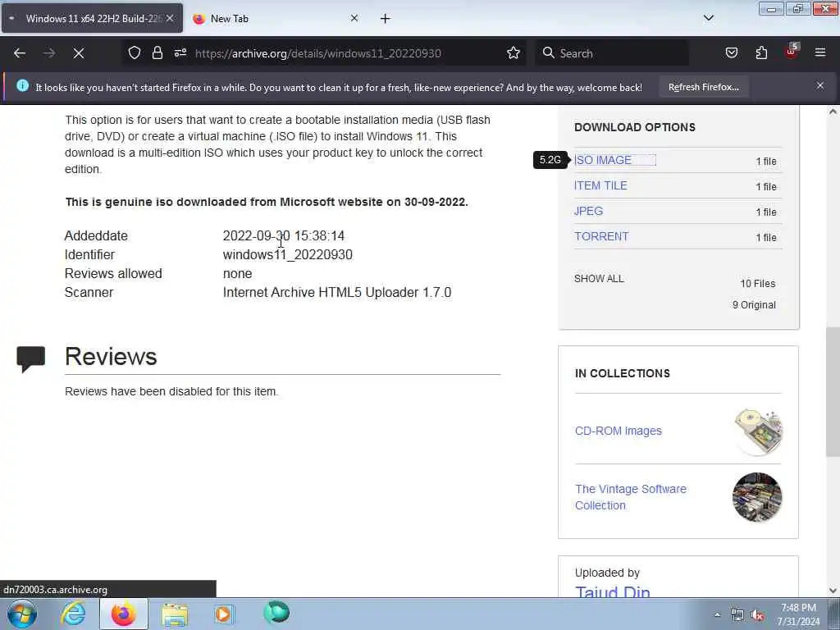Image resolution: width=840 pixels, height=630 pixels.
Task: Click the scrollbar down arrow
Action: (x=833, y=591)
